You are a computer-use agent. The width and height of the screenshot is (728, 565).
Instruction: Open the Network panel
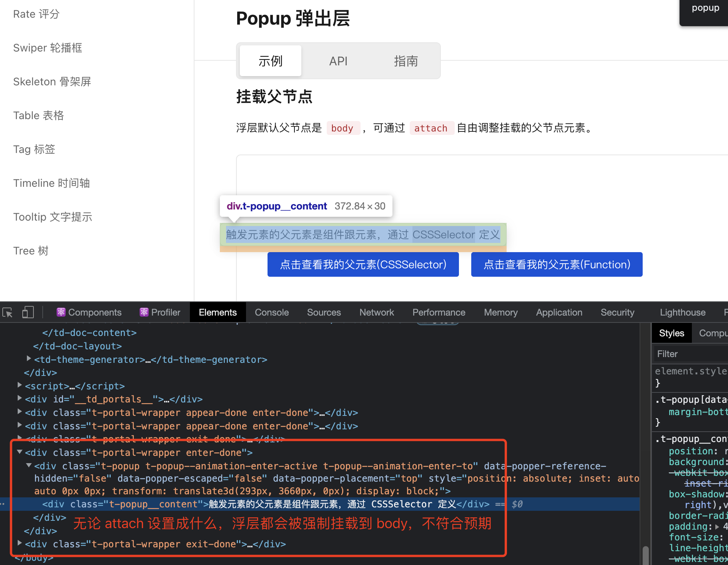tap(376, 312)
